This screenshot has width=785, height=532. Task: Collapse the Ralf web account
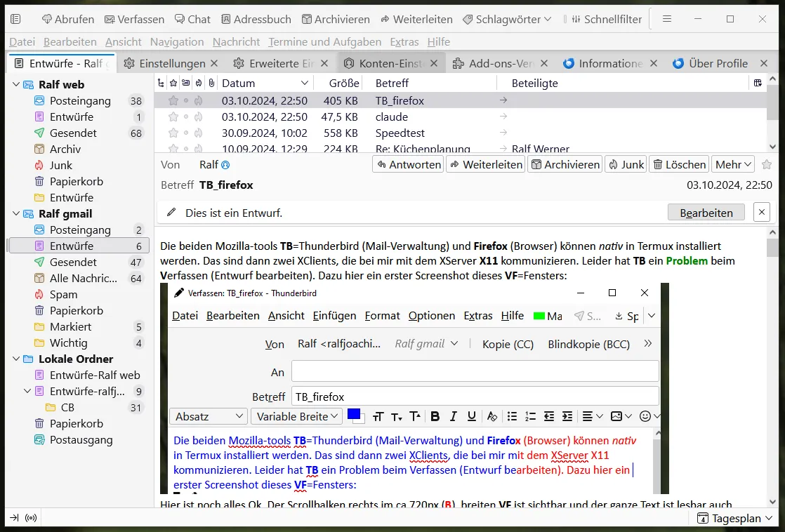coord(16,85)
